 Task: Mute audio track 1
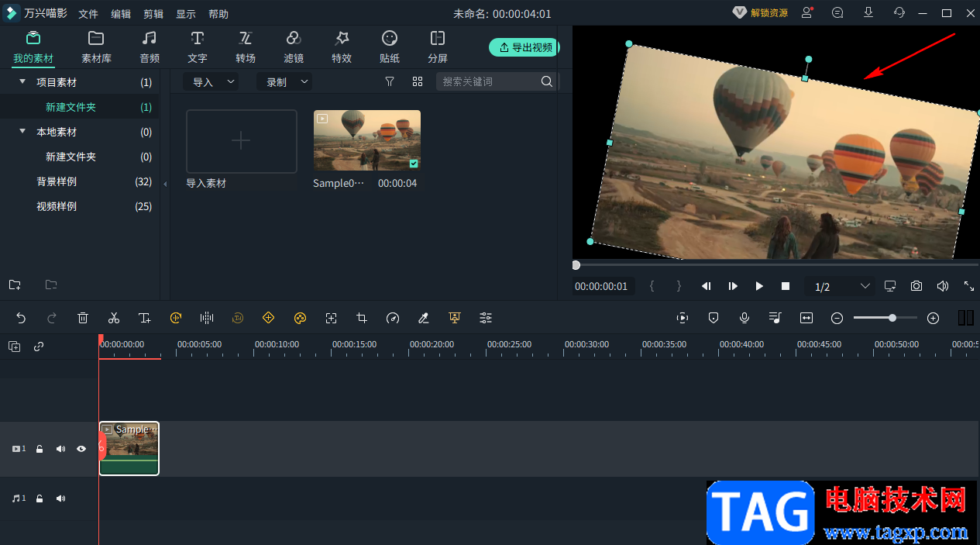60,498
